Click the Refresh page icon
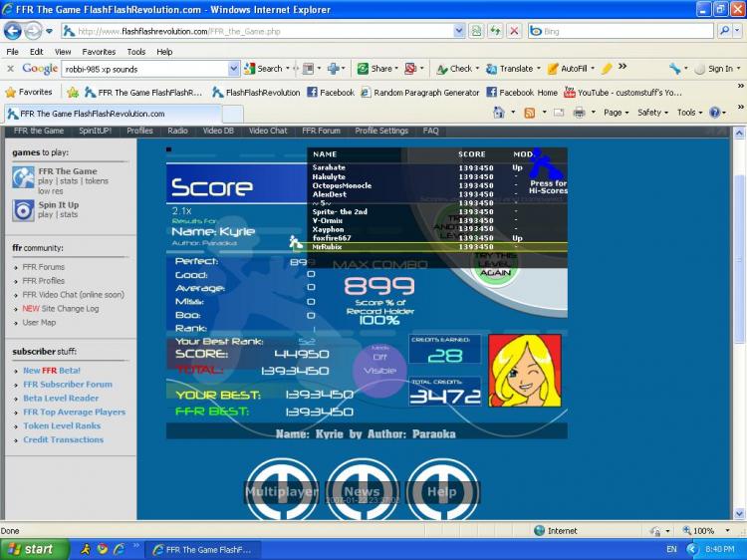Viewport: 747px width, 560px height. coord(495,31)
